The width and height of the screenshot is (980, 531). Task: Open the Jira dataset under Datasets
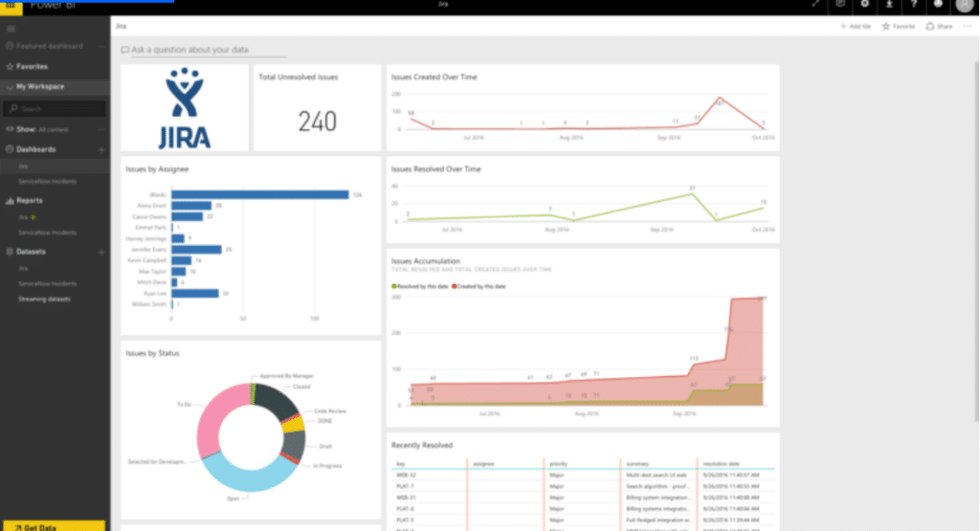point(23,269)
